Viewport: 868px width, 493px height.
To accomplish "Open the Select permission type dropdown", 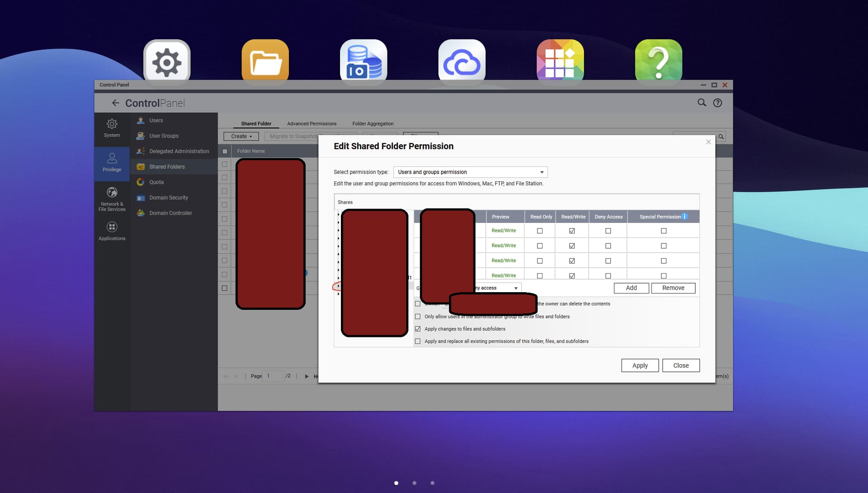I will tap(470, 172).
